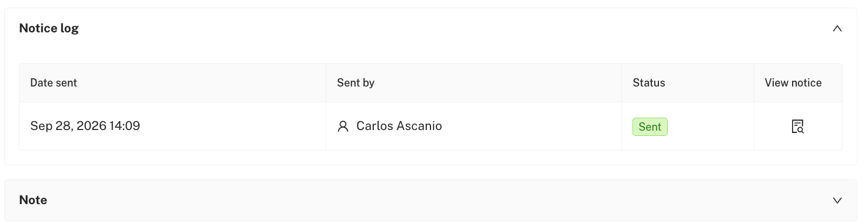Click the Notice log heading
The width and height of the screenshot is (868, 223).
point(49,28)
